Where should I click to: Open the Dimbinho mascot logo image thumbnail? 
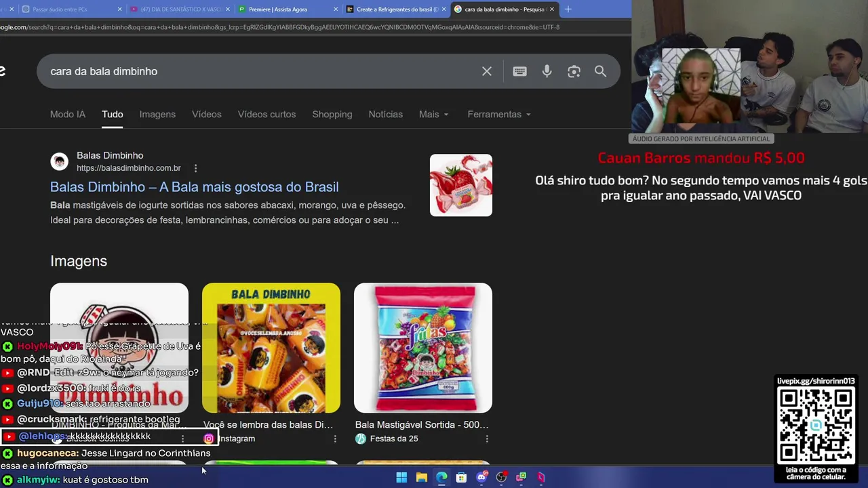[119, 348]
